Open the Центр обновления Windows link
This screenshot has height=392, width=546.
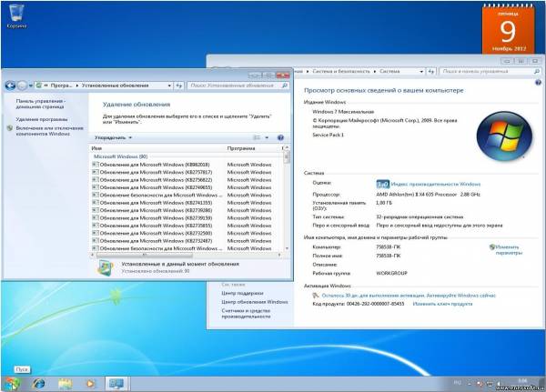click(x=255, y=302)
